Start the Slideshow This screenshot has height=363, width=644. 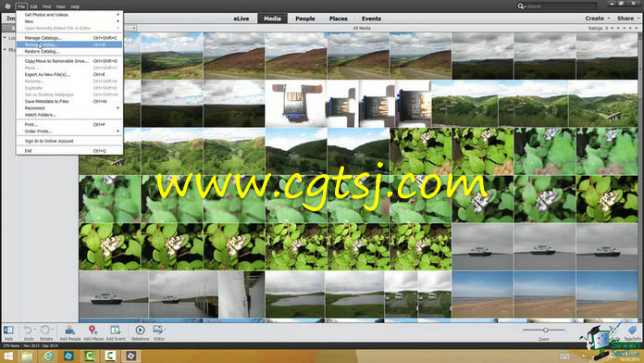140,330
